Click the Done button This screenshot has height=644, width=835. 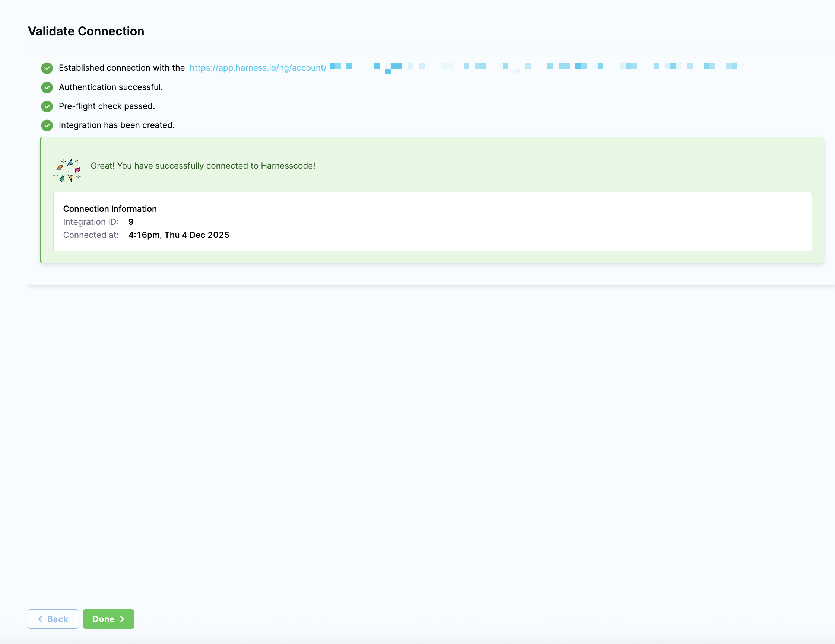click(108, 619)
